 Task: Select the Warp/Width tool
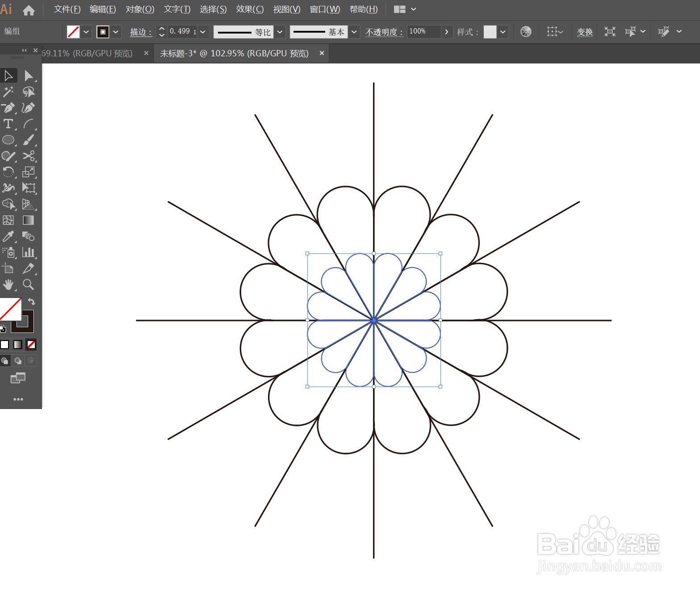[x=8, y=188]
